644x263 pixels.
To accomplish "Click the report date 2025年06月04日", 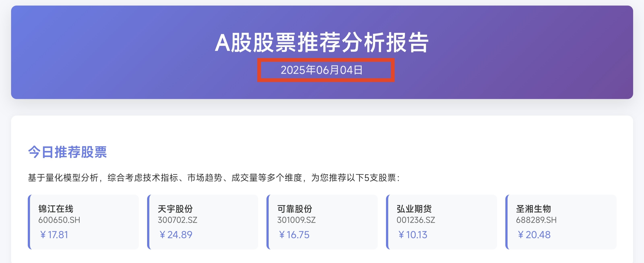I will coord(322,70).
